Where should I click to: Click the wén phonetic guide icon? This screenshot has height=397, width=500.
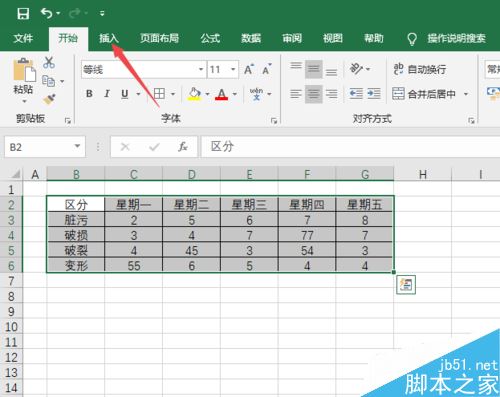(x=256, y=94)
